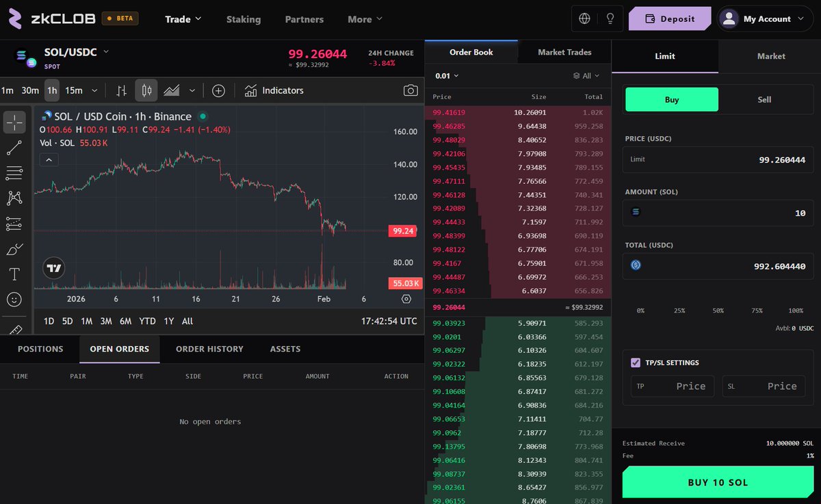
Task: Open the Positions tab
Action: point(40,349)
